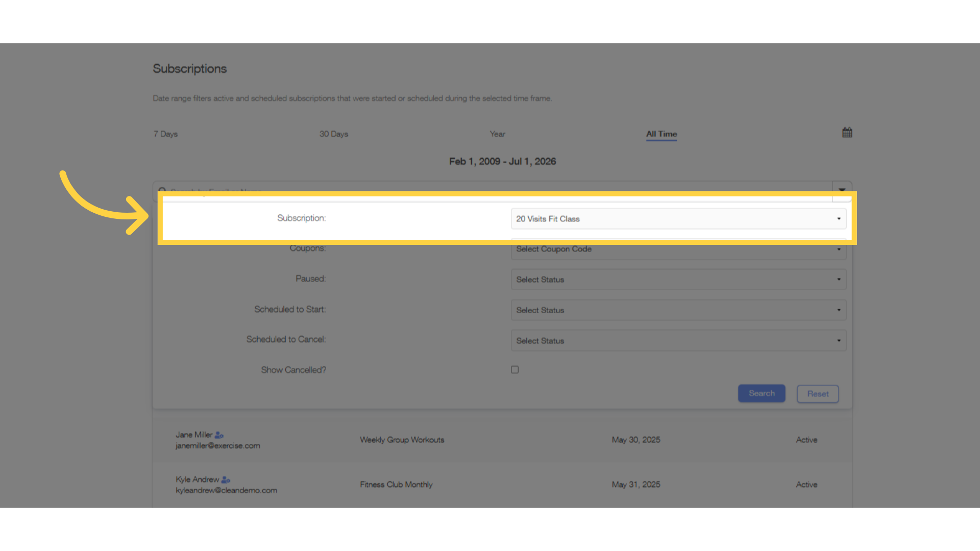
Task: Open the Subscription dropdown showing 20 Visits Fit Class
Action: (x=678, y=219)
